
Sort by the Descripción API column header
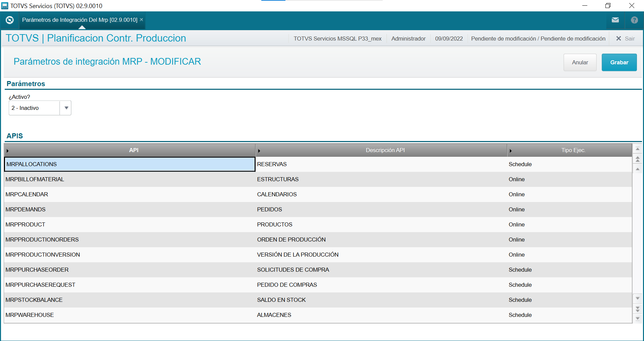tap(382, 150)
